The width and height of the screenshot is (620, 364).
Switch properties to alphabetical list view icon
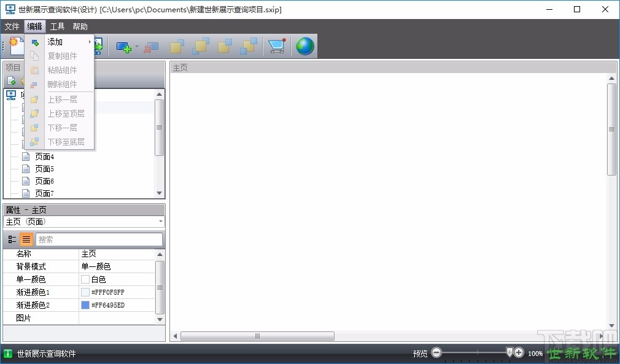pyautogui.click(x=26, y=239)
